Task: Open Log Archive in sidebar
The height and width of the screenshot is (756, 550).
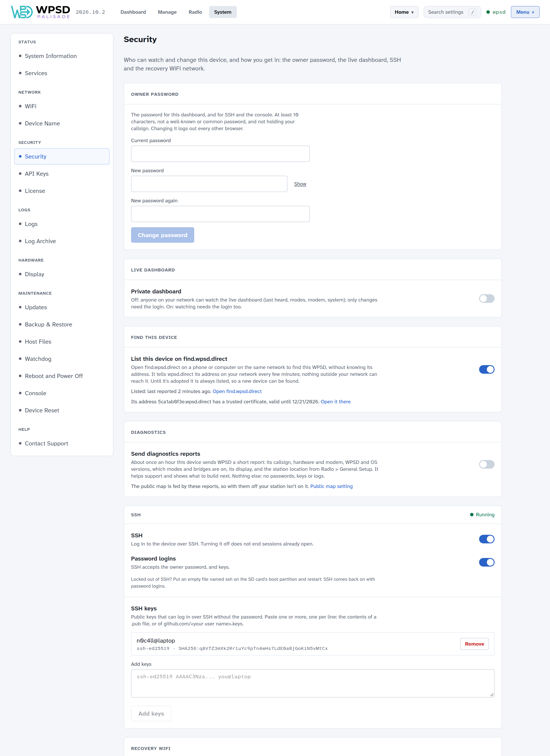Action: tap(62, 241)
